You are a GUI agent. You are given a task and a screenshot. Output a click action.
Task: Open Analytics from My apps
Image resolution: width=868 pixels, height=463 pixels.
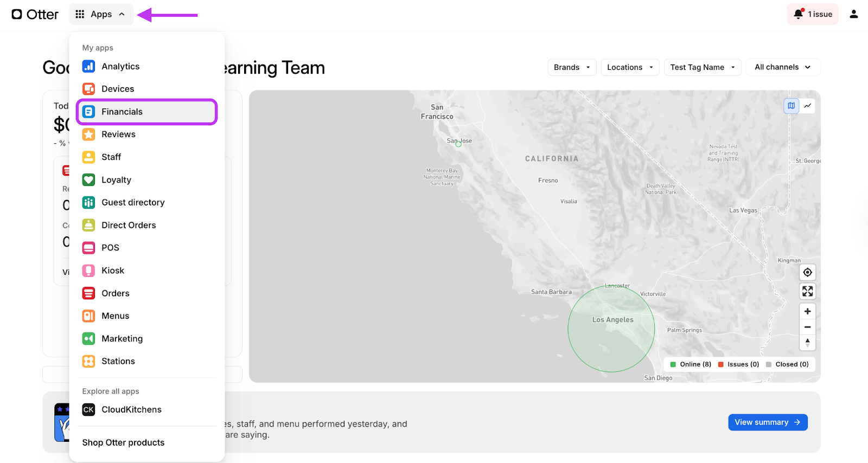(x=146, y=66)
